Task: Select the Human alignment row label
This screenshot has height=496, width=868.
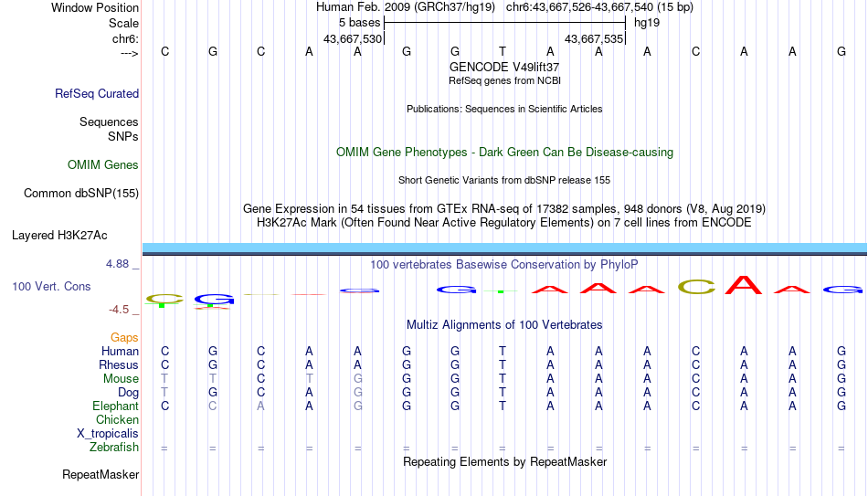Action: 120,351
